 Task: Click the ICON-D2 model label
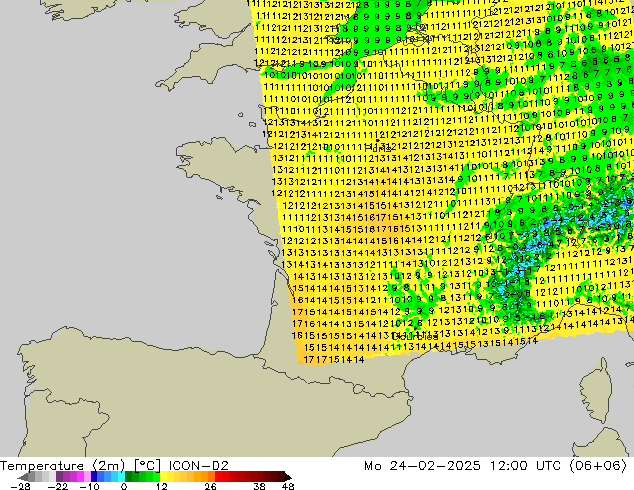(199, 466)
